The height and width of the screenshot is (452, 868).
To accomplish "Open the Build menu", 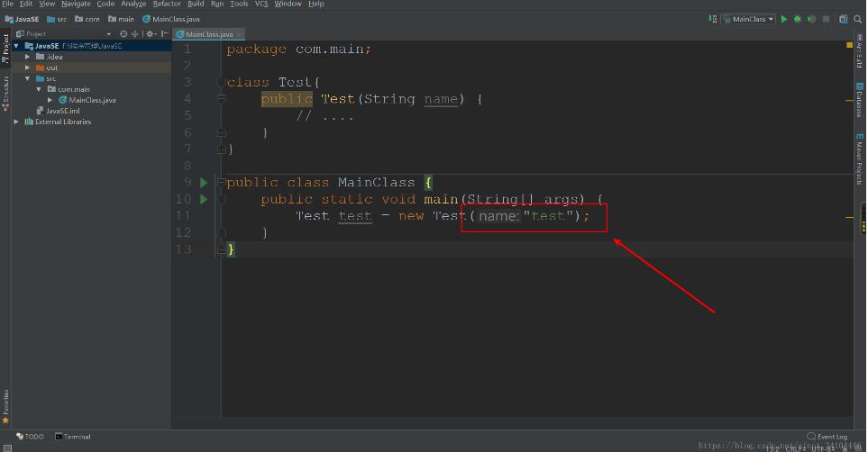I will pos(196,4).
